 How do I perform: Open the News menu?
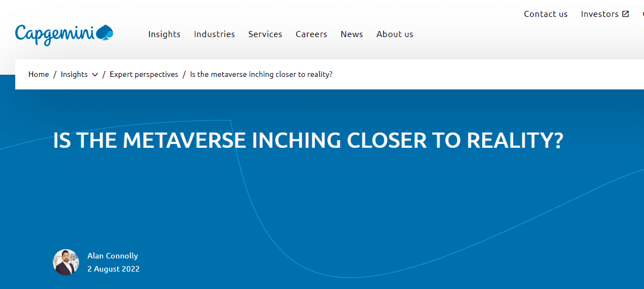click(x=352, y=34)
